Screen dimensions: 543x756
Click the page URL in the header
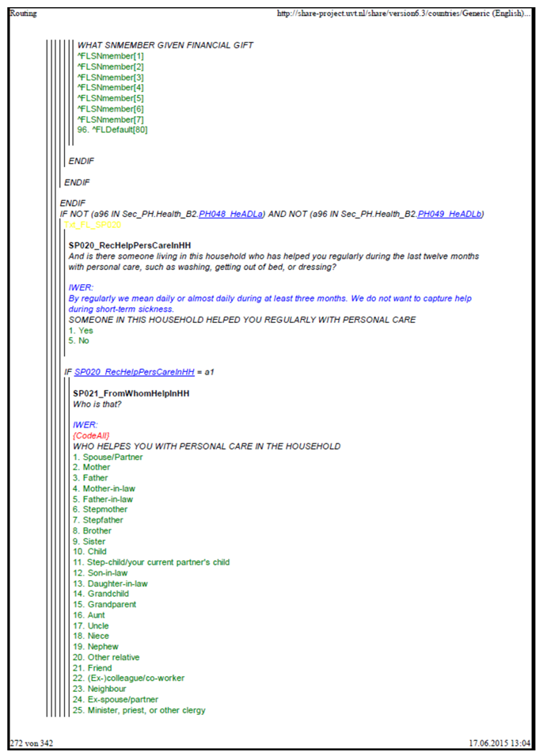403,13
